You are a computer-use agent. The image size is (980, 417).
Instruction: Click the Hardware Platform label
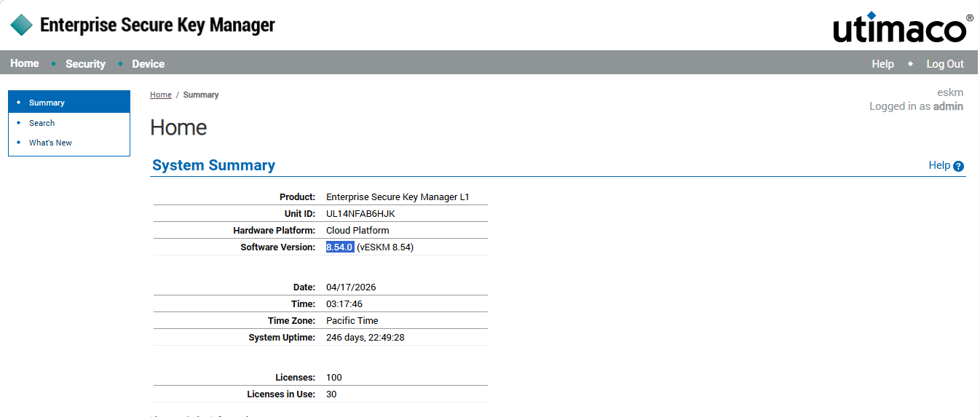pos(274,231)
